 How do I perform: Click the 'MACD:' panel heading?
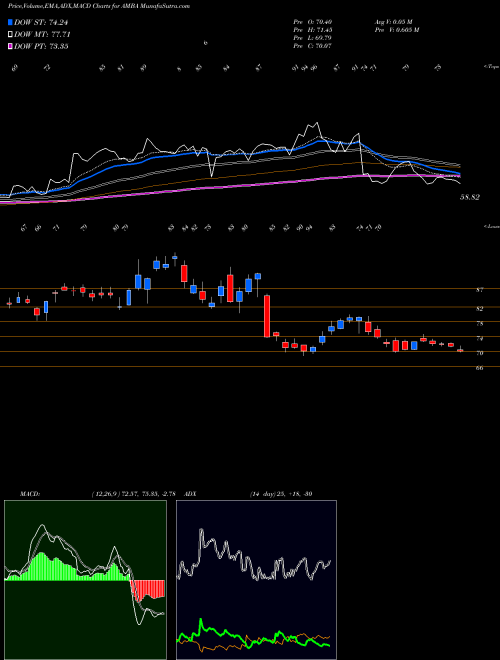[x=29, y=493]
